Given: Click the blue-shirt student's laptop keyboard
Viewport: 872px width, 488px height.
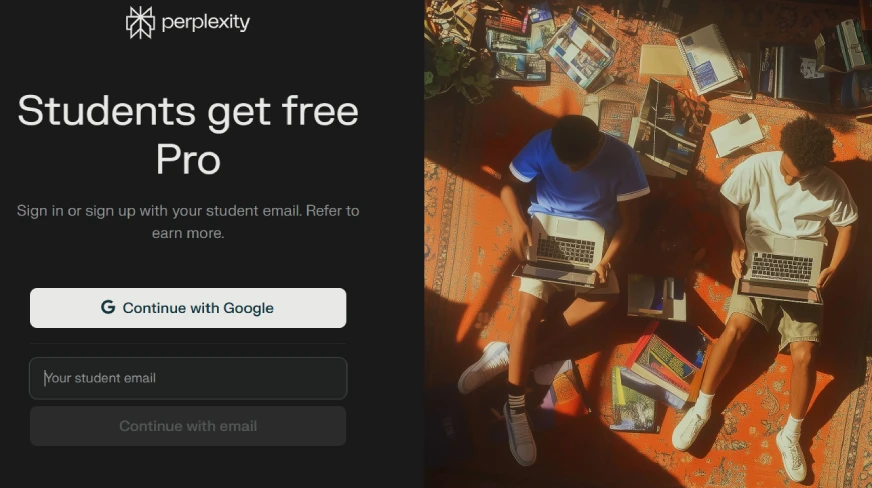Looking at the screenshot, I should 566,248.
